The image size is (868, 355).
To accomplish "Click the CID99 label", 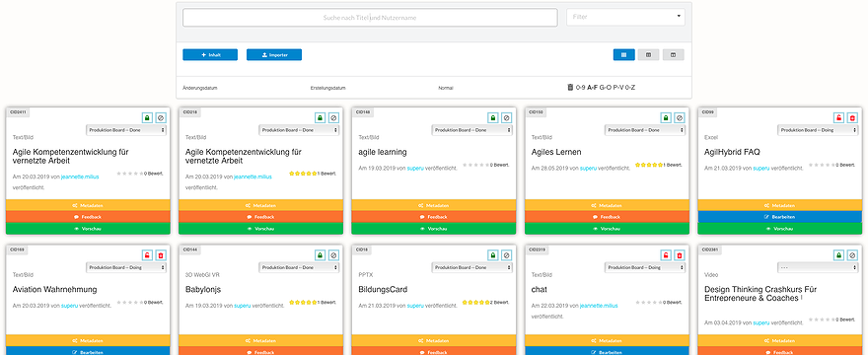I will (x=708, y=112).
